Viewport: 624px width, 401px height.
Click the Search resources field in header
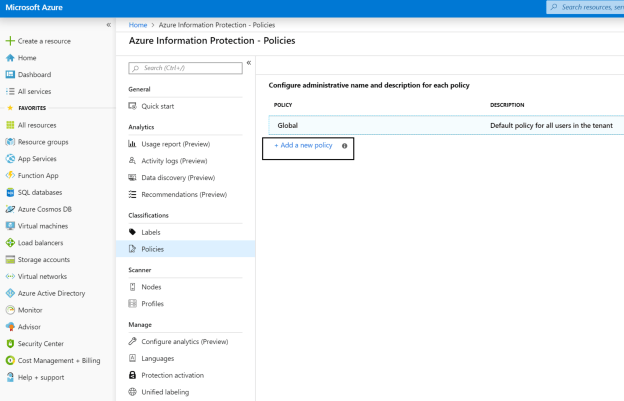point(585,7)
